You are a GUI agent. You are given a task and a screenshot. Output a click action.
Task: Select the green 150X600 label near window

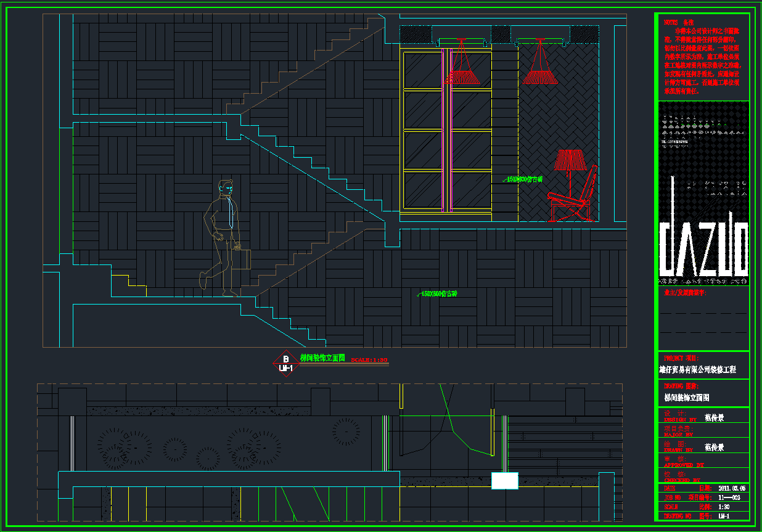pos(524,179)
